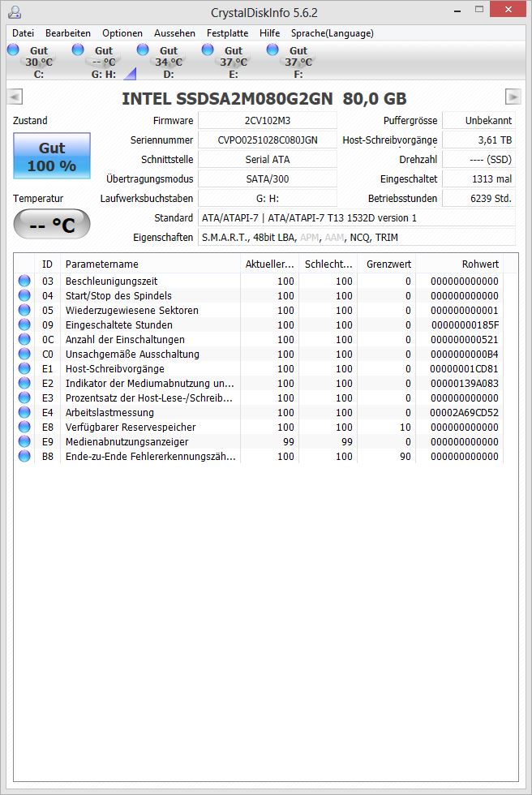The image size is (532, 795).
Task: Click the Firmware value 2CV102M3
Action: pos(268,121)
